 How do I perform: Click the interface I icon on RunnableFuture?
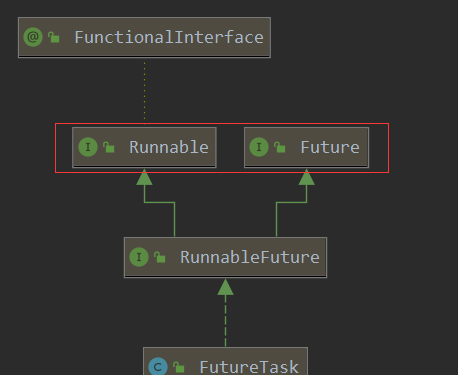pyautogui.click(x=139, y=257)
